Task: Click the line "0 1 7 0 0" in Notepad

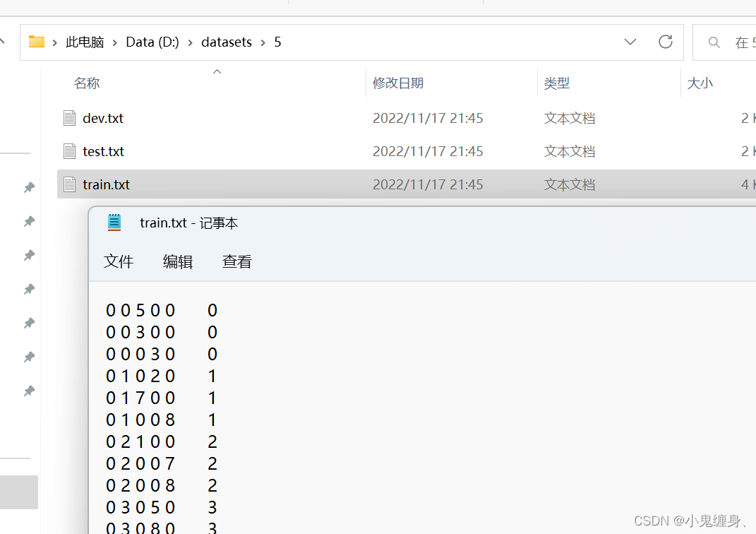Action: point(140,398)
